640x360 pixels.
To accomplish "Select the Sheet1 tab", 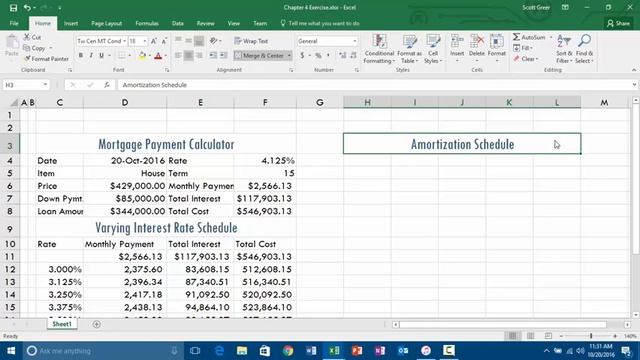I will click(62, 324).
